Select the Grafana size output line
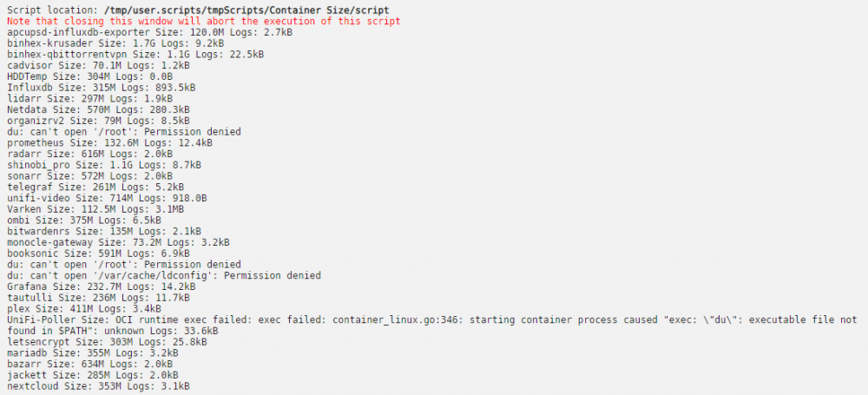The width and height of the screenshot is (868, 395). [102, 287]
